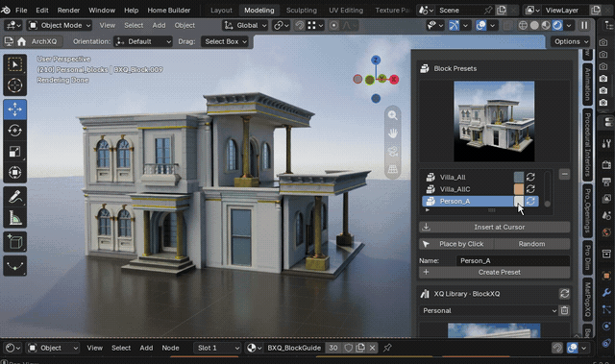Open shading options dropdown arrow
Image resolution: width=615 pixels, height=364 pixels.
pyautogui.click(x=569, y=26)
